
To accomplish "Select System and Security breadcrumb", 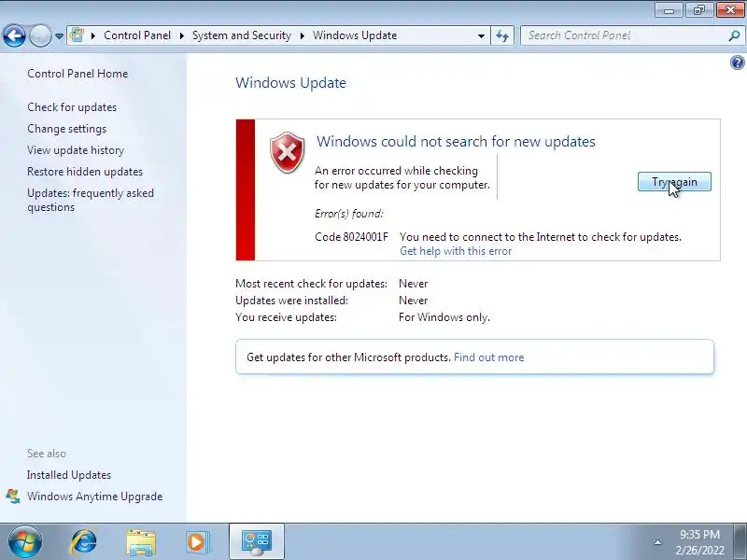I will [242, 35].
